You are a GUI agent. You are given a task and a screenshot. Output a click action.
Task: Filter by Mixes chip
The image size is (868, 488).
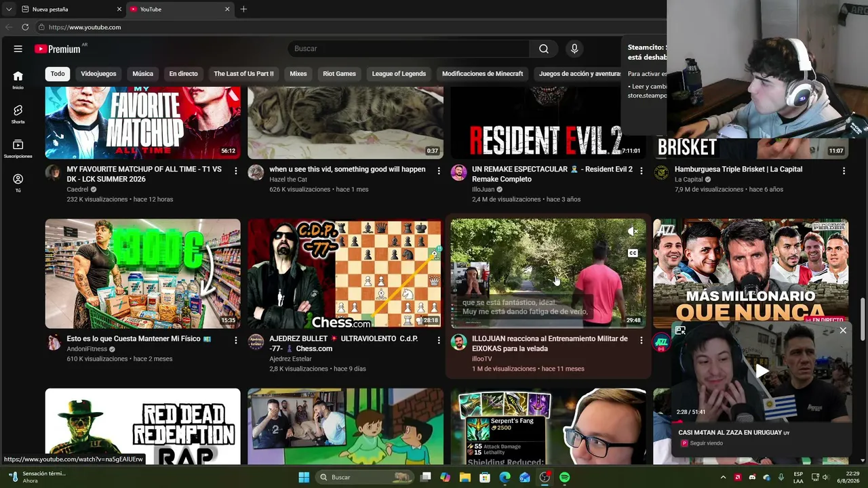coord(298,74)
